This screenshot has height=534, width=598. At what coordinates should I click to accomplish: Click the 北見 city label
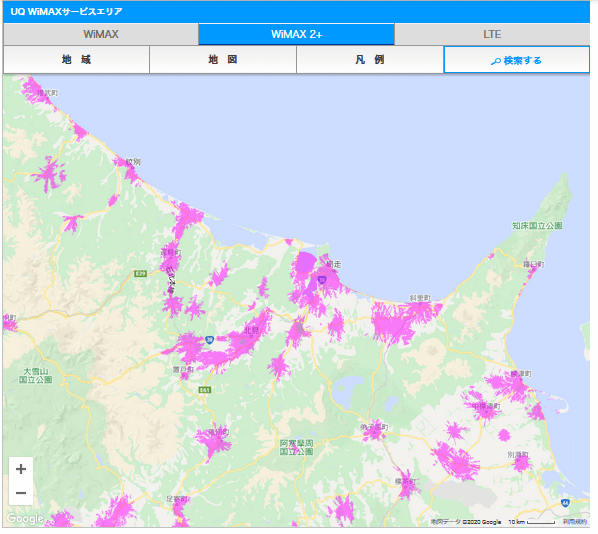click(252, 330)
